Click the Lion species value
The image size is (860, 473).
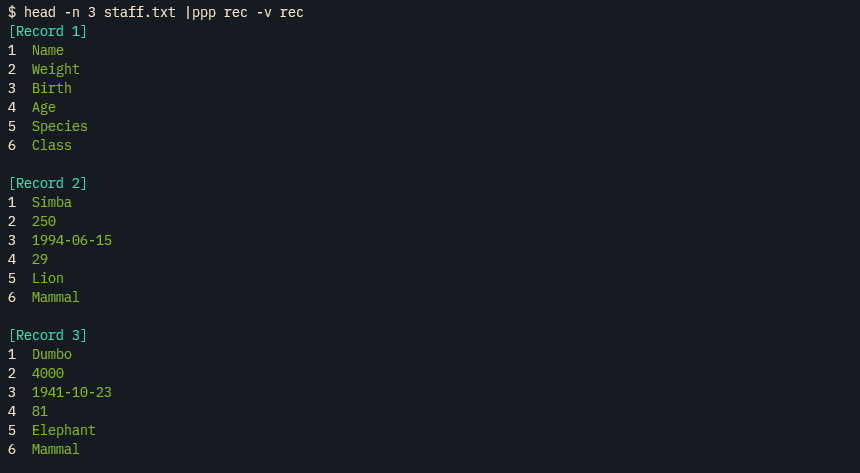coord(48,278)
